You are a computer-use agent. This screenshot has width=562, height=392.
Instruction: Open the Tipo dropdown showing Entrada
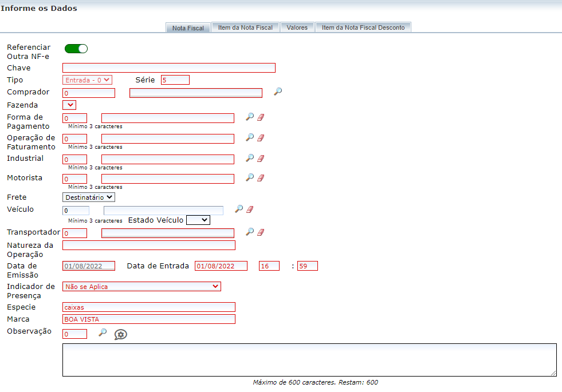tap(87, 80)
